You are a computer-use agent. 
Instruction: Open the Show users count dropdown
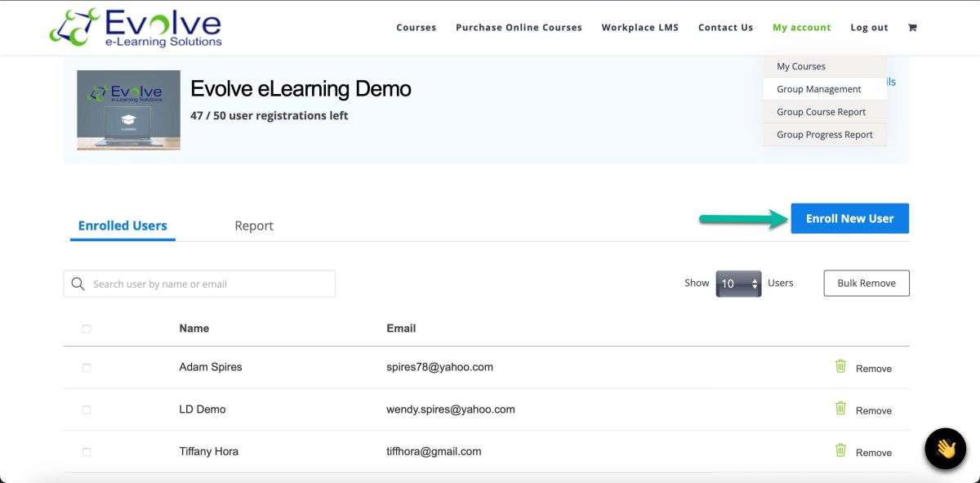coord(738,283)
